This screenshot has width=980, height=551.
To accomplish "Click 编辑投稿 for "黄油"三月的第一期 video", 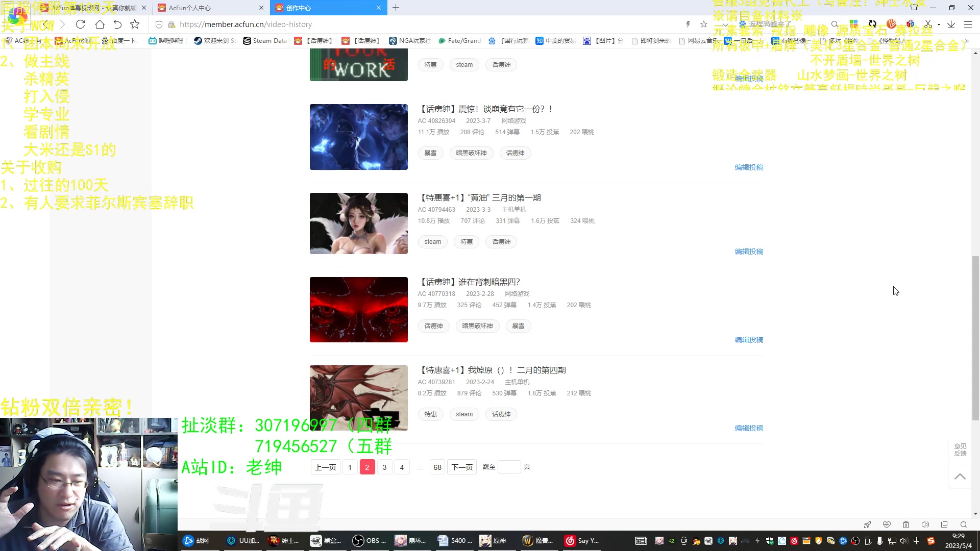I will click(749, 252).
